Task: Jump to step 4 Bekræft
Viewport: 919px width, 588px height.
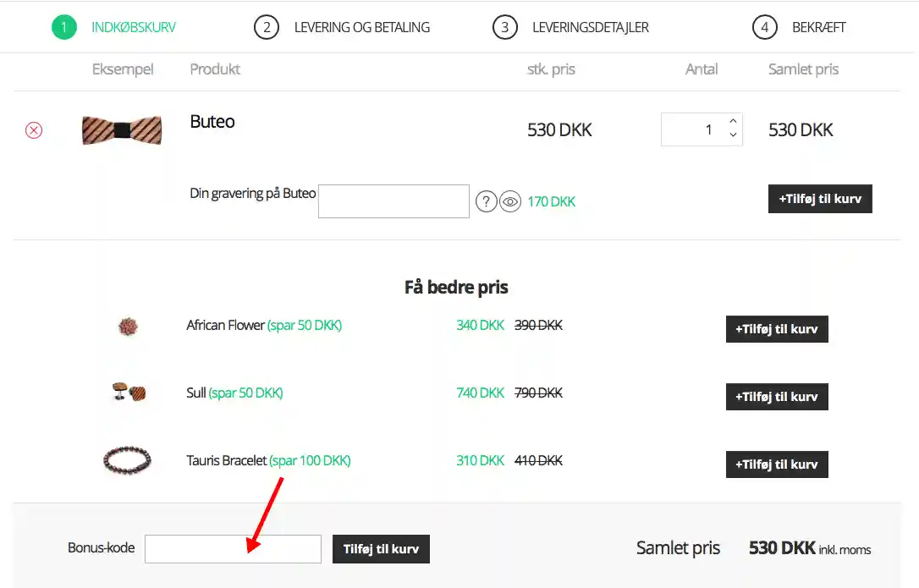Action: coord(800,28)
